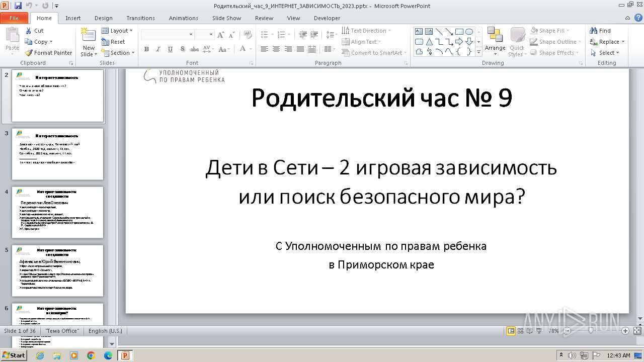Click the Format Painter brush
The width and height of the screenshot is (644, 362).
[29, 53]
